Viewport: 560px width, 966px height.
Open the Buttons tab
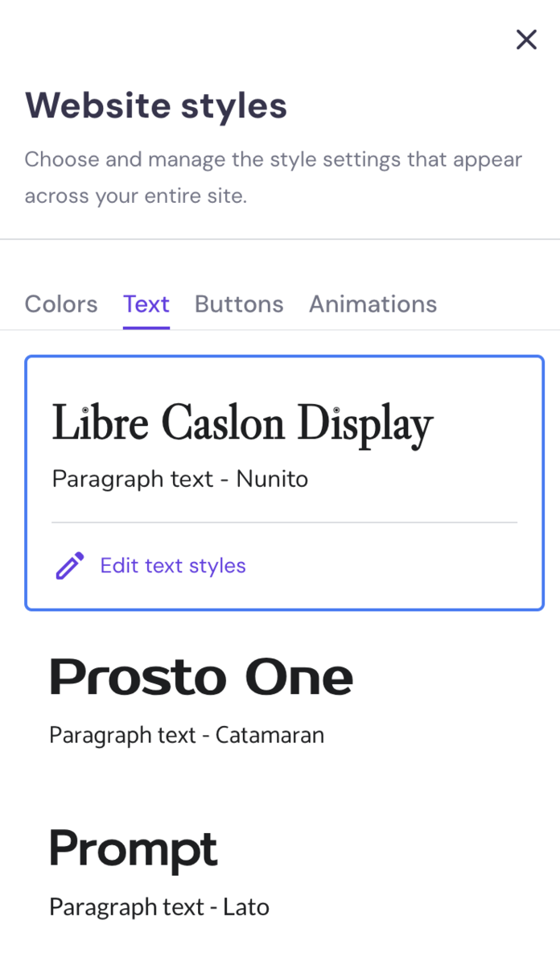(x=239, y=303)
